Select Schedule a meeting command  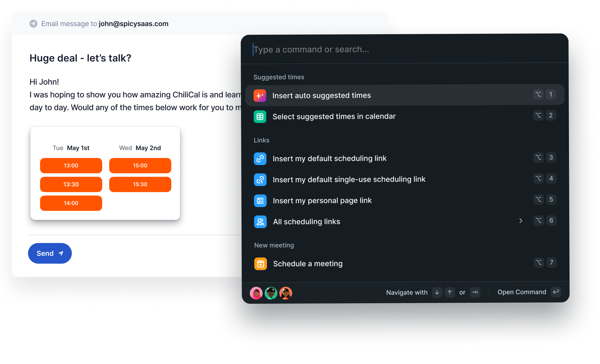point(405,264)
